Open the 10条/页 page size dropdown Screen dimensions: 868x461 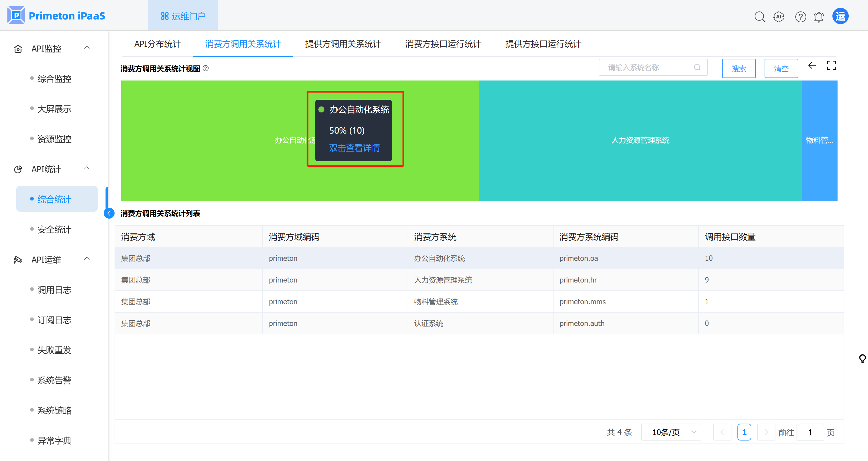pos(671,432)
